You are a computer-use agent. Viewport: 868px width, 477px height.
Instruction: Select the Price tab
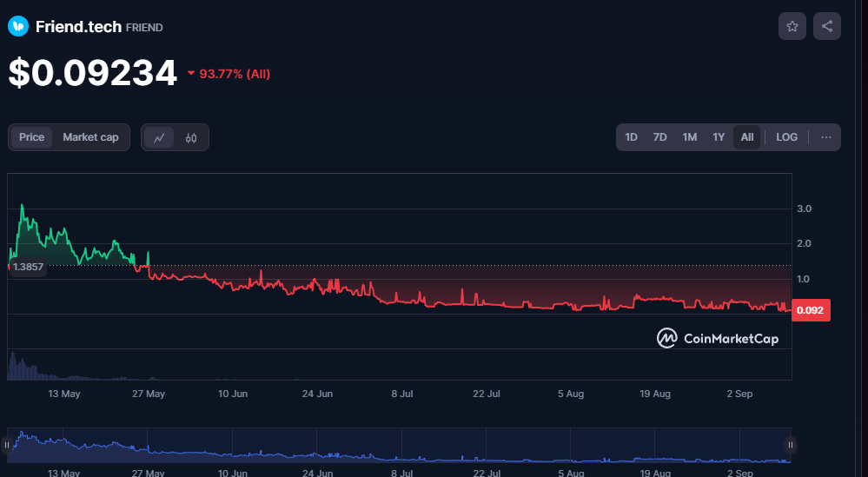coord(31,137)
